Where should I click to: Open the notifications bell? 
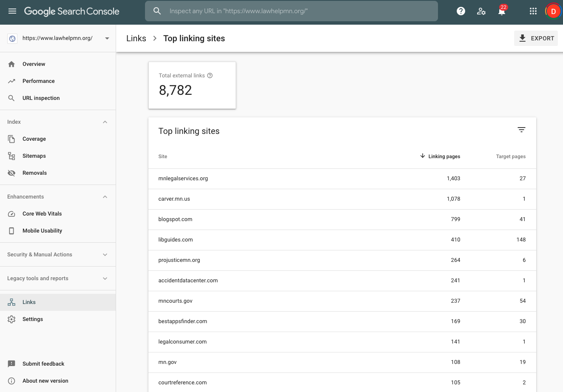pyautogui.click(x=502, y=11)
